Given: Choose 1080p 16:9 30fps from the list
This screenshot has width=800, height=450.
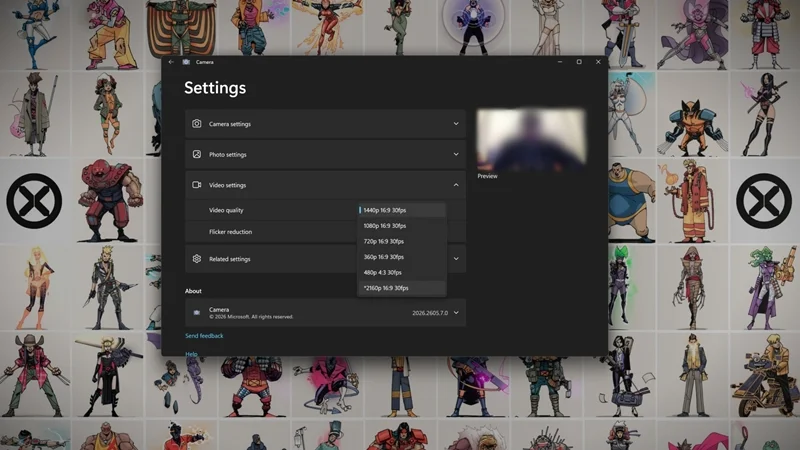Looking at the screenshot, I should 402,226.
